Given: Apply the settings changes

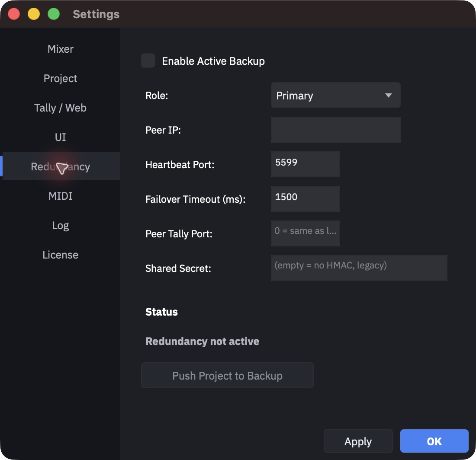Looking at the screenshot, I should pos(358,441).
